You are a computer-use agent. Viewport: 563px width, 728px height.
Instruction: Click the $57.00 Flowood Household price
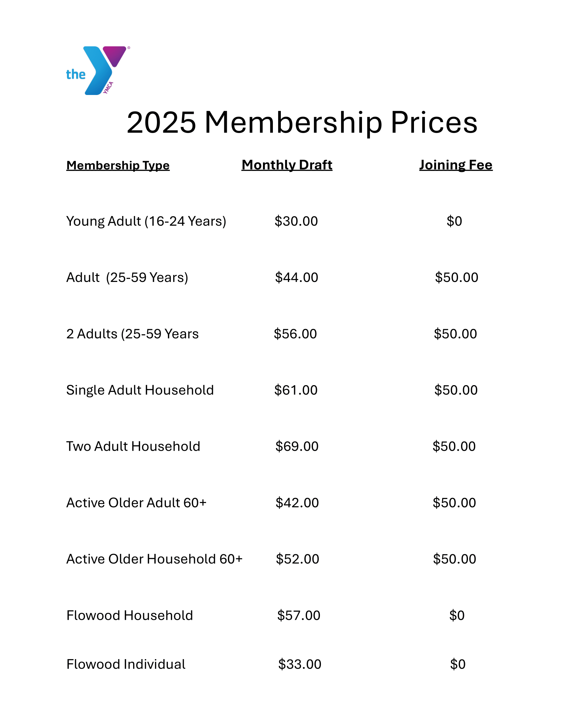(x=298, y=616)
